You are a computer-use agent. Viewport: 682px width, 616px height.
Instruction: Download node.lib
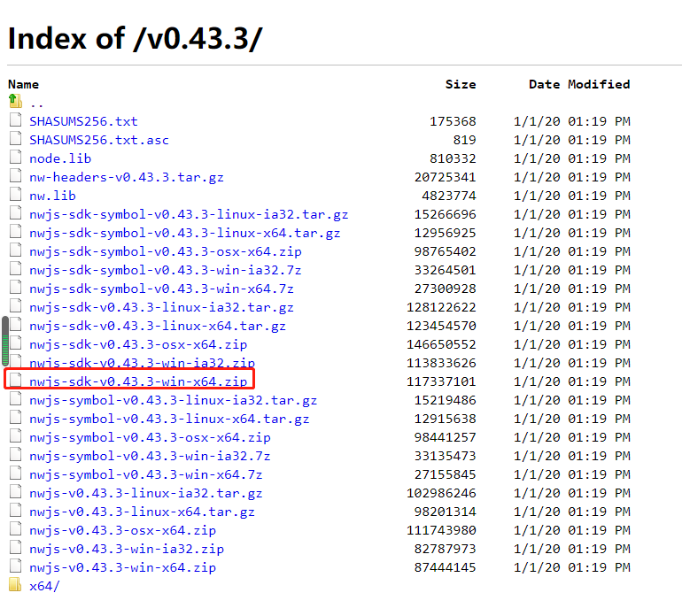pyautogui.click(x=60, y=158)
